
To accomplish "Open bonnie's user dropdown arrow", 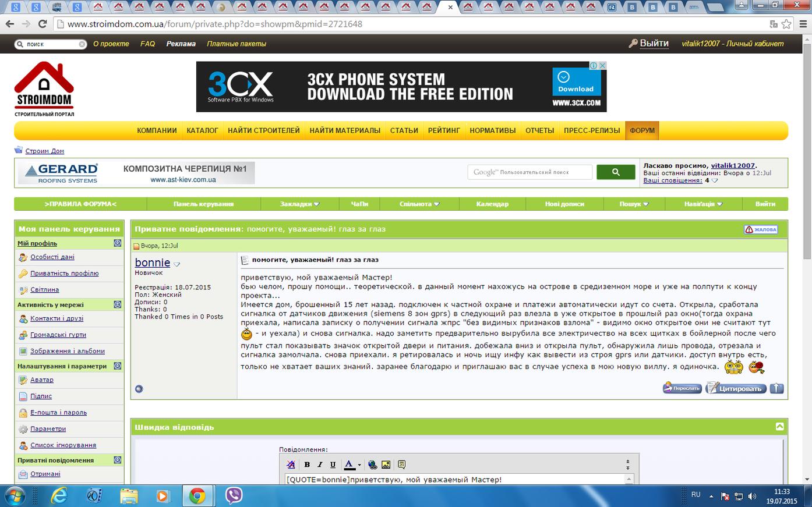I will (177, 264).
